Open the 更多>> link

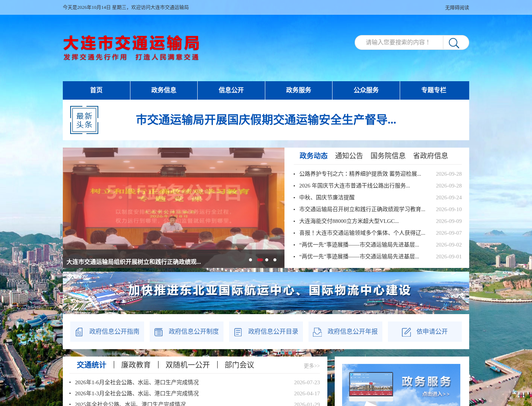[x=312, y=366]
